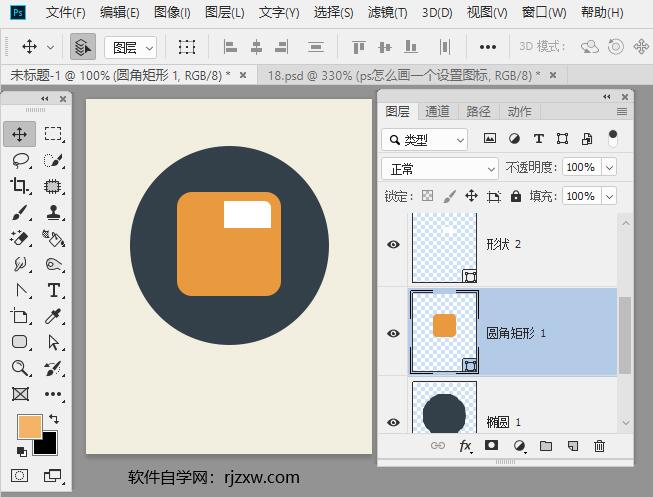Open the 类型 filter type dropdown

[424, 140]
